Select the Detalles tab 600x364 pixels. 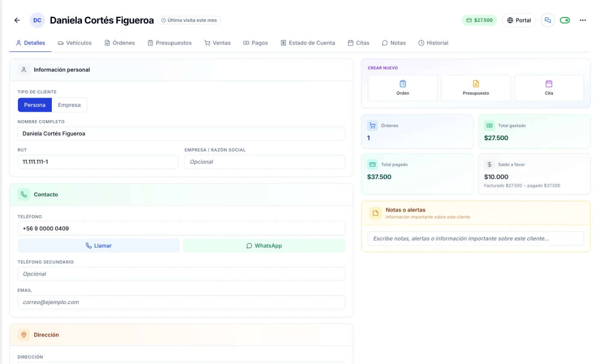(x=30, y=43)
